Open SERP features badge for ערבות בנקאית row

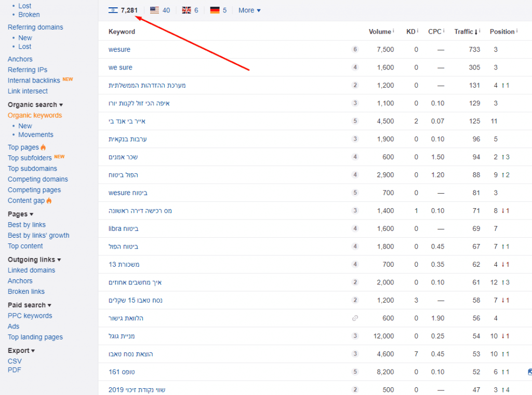[355, 139]
